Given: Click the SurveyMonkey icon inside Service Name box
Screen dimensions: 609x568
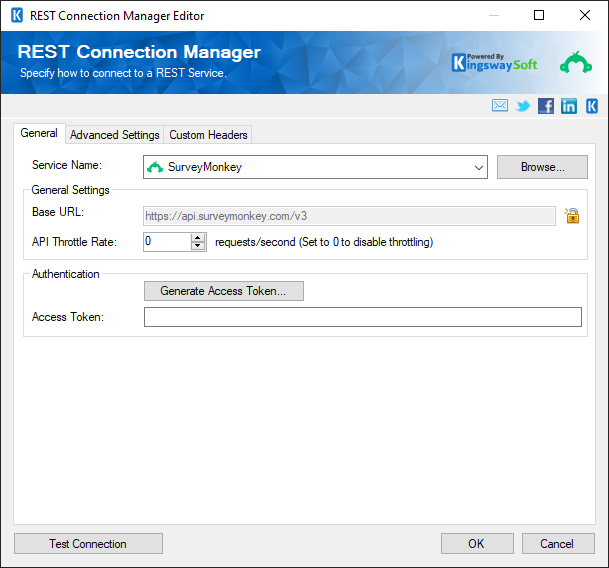Looking at the screenshot, I should (x=155, y=167).
